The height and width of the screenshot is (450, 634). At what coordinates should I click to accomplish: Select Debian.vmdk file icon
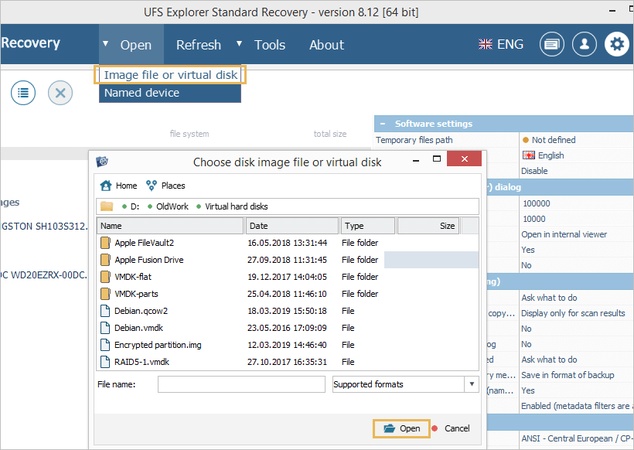click(x=105, y=327)
